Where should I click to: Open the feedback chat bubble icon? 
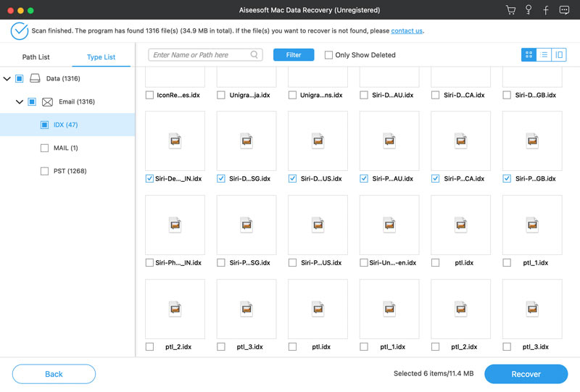coord(564,10)
